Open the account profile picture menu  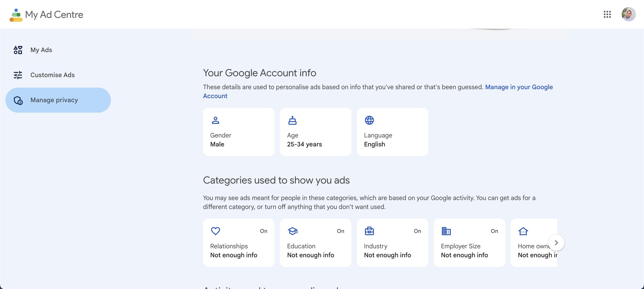click(x=628, y=14)
